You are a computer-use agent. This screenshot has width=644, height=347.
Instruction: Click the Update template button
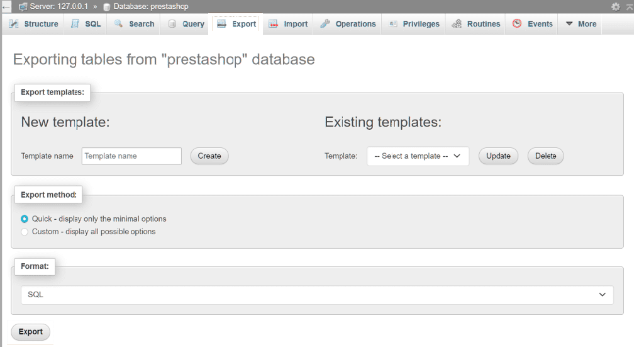(498, 156)
